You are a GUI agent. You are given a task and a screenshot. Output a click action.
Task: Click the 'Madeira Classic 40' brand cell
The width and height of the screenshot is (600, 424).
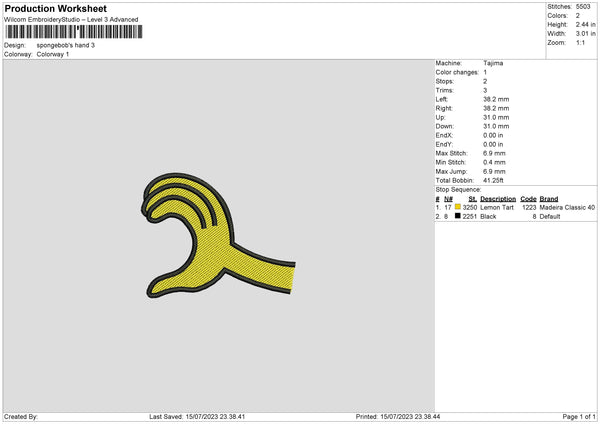pos(567,207)
